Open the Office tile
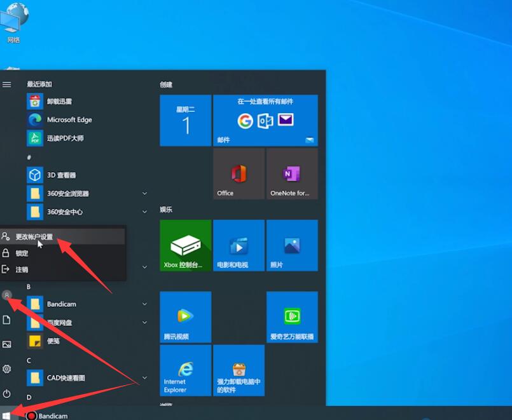 coord(239,173)
